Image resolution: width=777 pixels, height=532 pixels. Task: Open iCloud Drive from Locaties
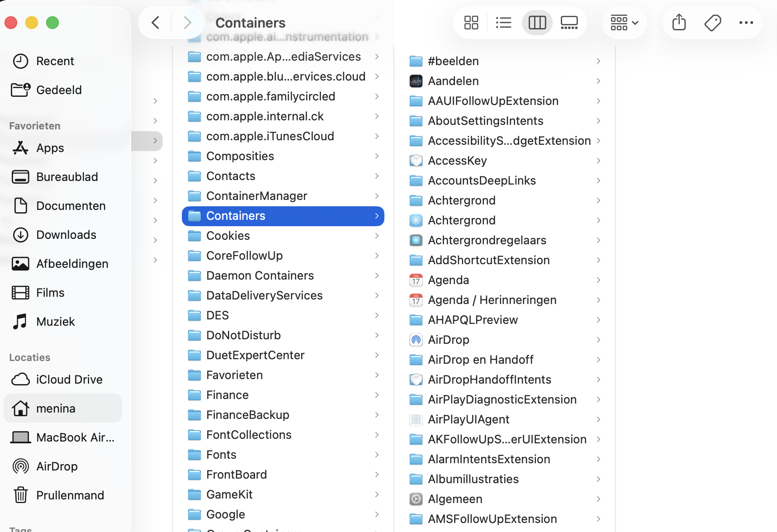click(68, 379)
